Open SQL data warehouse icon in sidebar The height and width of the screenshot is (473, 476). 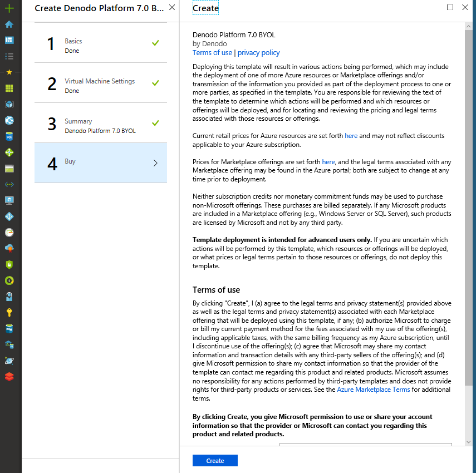click(9, 344)
